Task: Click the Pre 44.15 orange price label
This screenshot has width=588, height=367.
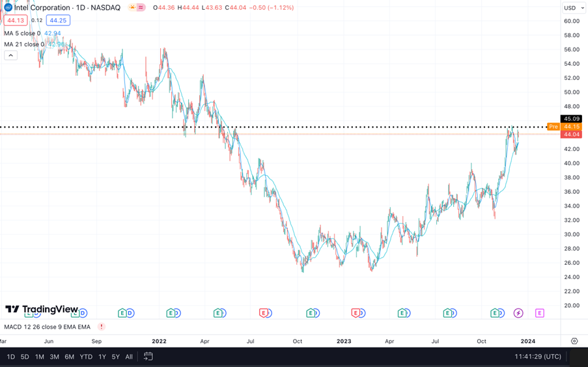Action: click(x=565, y=127)
